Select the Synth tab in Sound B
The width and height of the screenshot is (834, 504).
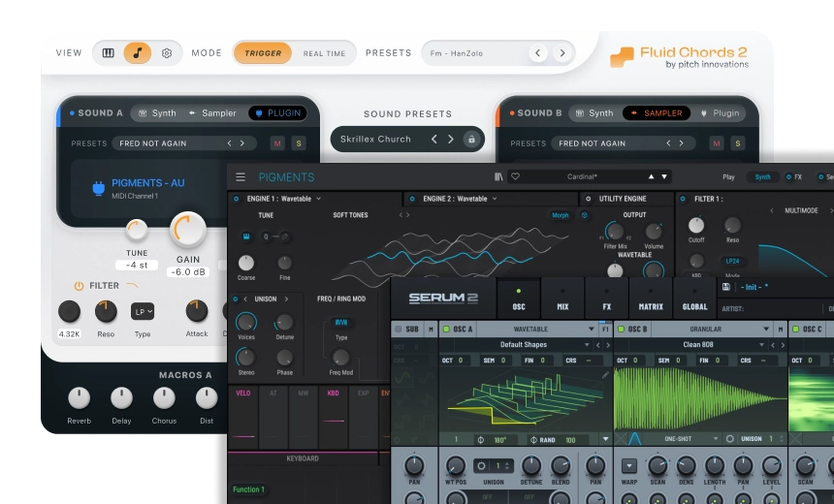tap(594, 113)
